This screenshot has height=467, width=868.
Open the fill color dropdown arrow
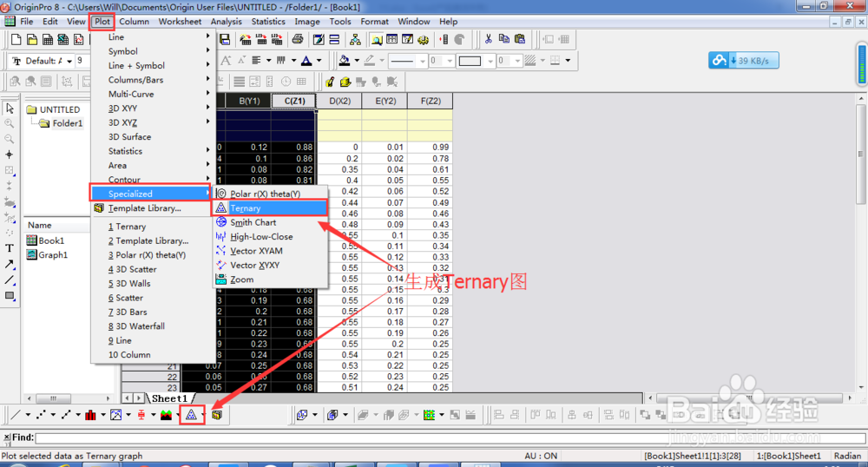click(357, 61)
